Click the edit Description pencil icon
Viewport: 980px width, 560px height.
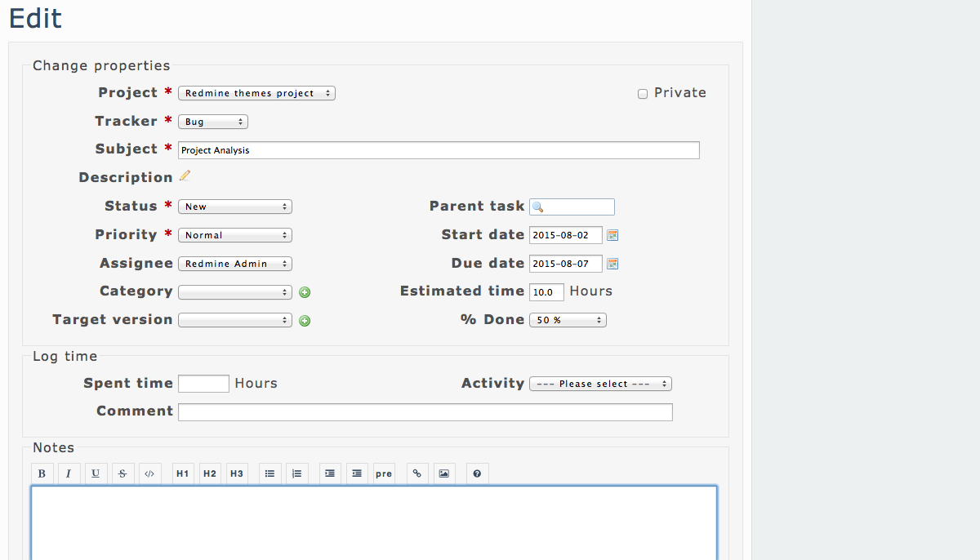point(185,176)
